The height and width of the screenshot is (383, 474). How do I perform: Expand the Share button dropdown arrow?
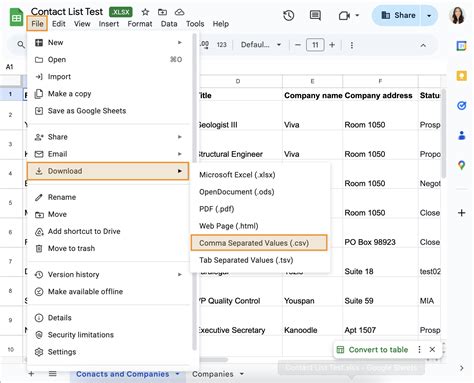[x=429, y=16]
